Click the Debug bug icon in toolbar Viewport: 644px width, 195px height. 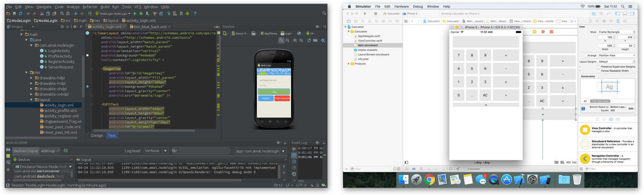[x=141, y=13]
